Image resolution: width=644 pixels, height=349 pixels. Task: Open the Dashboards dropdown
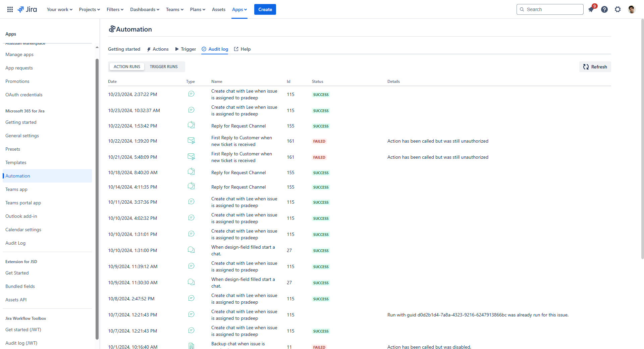coord(145,9)
